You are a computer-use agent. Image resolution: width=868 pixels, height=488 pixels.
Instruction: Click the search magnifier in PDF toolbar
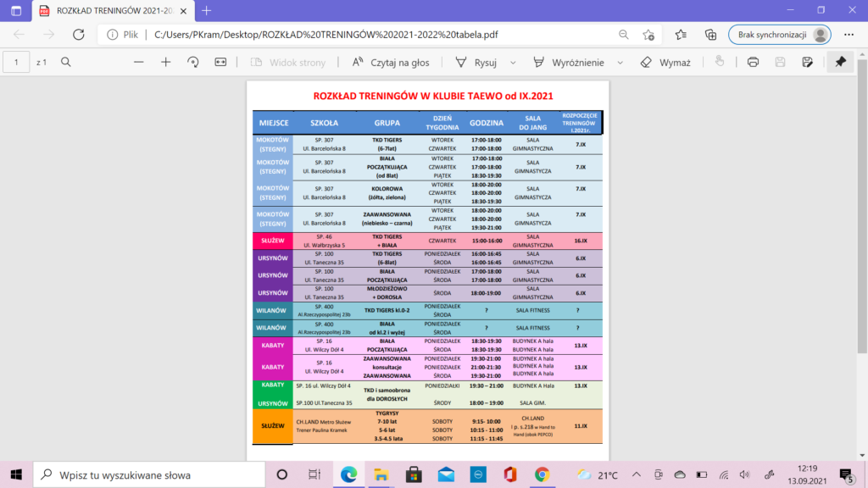pyautogui.click(x=66, y=62)
